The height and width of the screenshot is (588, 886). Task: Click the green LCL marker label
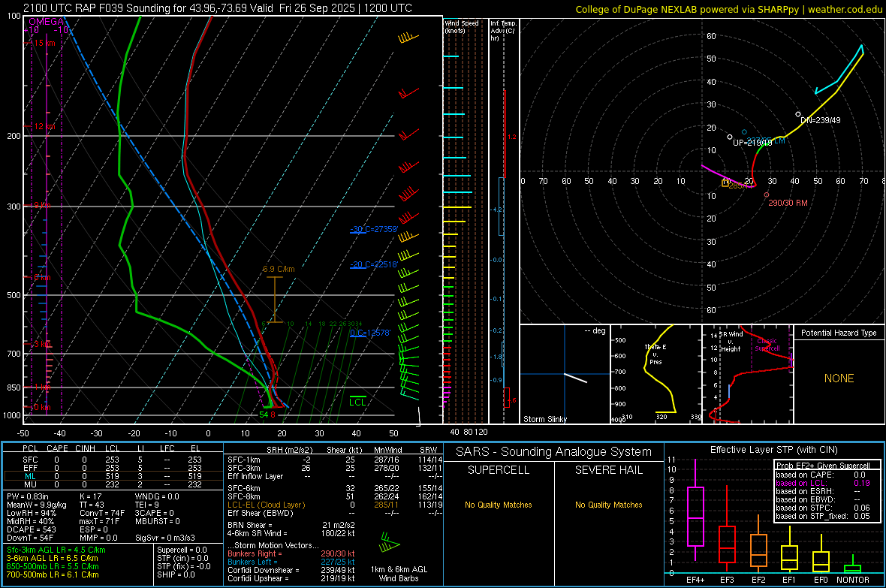pos(357,402)
